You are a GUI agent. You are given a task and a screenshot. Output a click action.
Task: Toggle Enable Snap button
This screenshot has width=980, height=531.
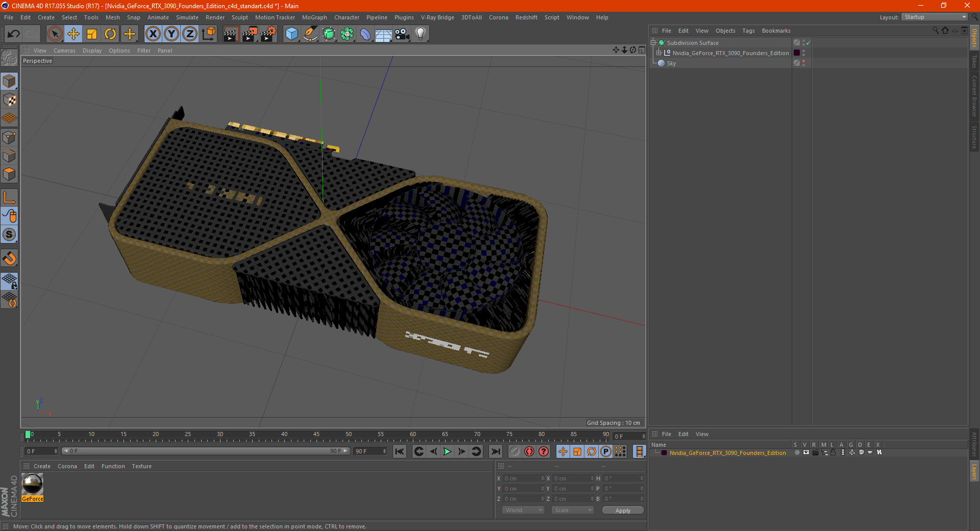(10, 258)
